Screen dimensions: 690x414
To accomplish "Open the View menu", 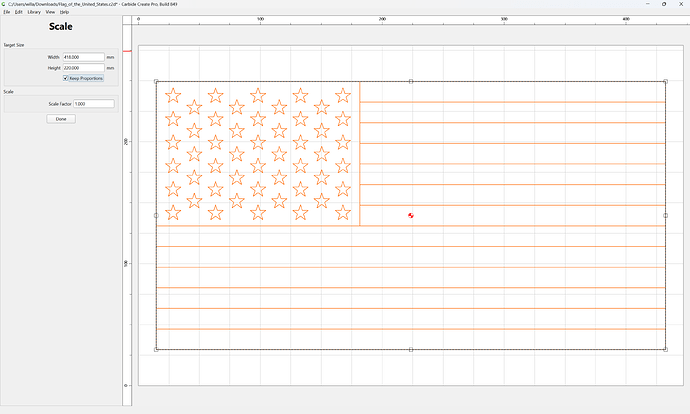I will click(x=51, y=12).
